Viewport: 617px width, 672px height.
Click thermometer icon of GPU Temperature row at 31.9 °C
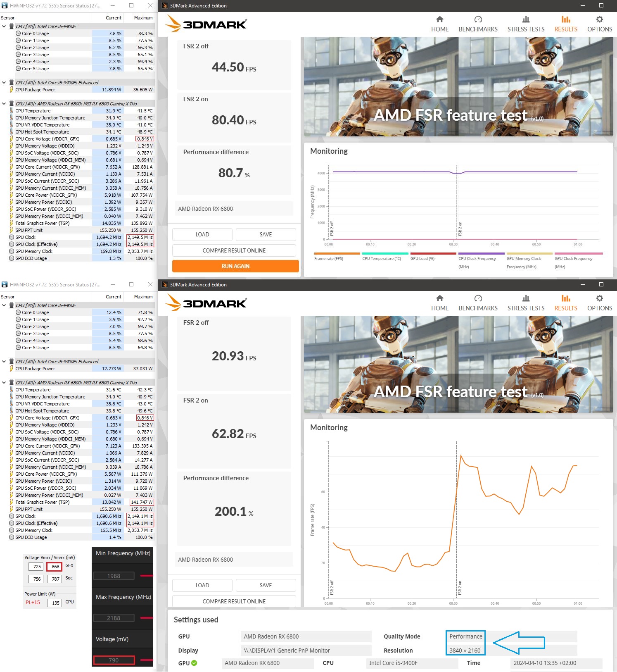pos(12,111)
